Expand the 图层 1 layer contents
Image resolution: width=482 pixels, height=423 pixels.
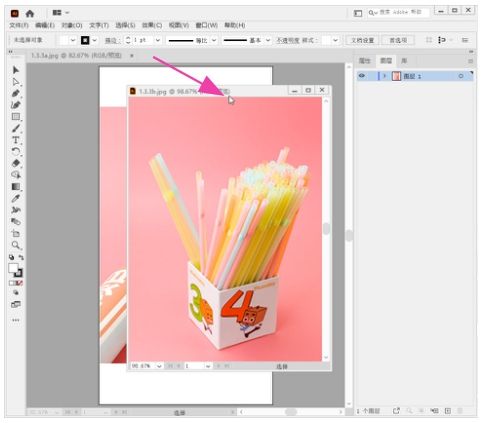(x=384, y=76)
